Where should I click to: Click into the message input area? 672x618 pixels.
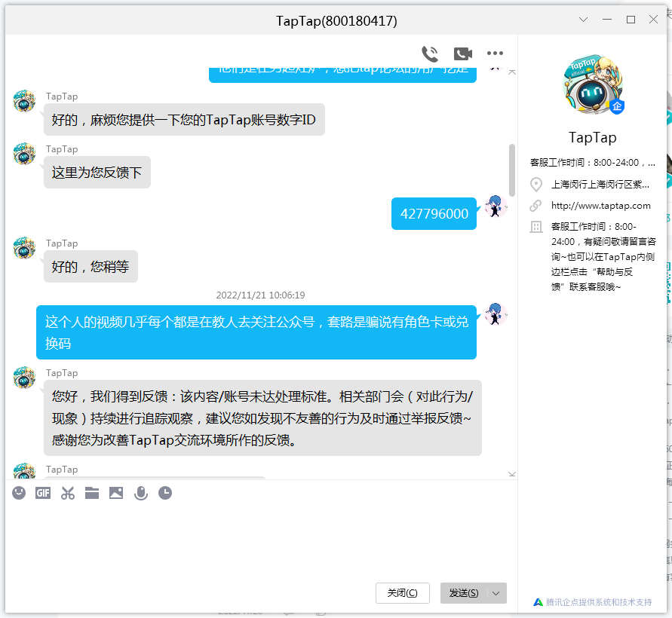260,542
